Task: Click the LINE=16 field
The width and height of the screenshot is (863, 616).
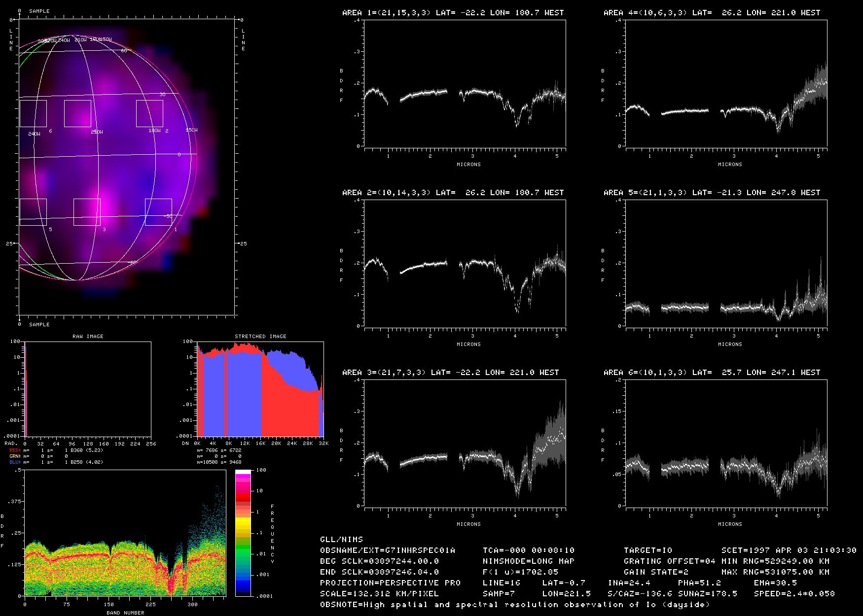Action: pos(502,583)
